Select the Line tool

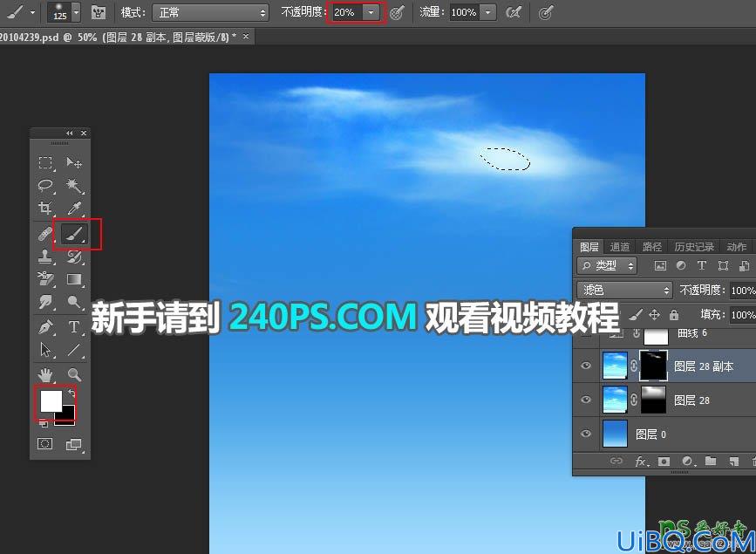click(74, 350)
